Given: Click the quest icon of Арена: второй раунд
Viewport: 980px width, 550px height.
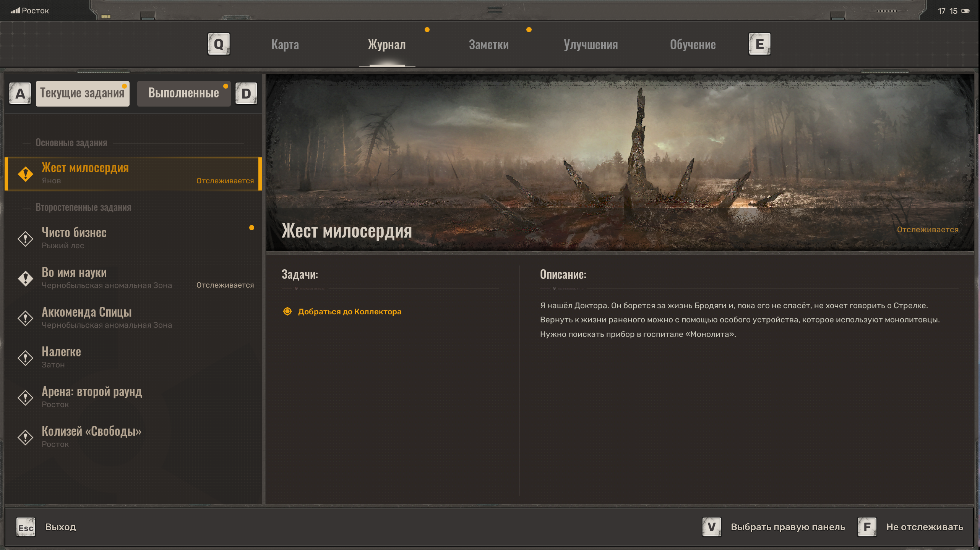Looking at the screenshot, I should [x=26, y=398].
